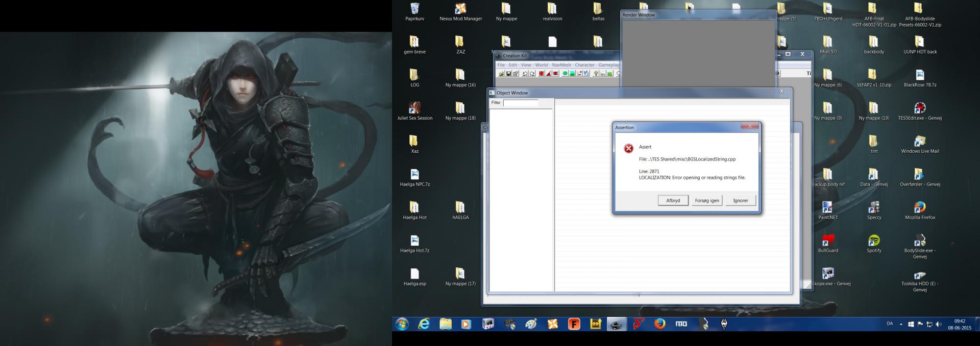Launch Internet Explorer from the taskbar

(x=424, y=324)
